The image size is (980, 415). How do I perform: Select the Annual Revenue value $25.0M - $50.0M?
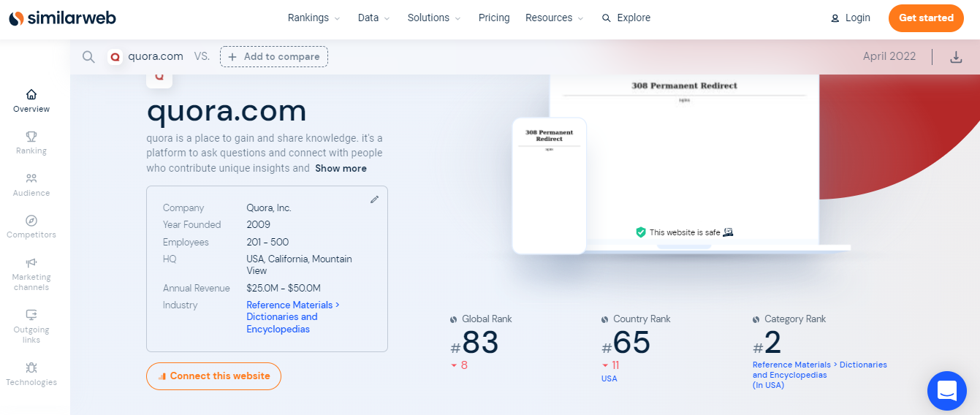284,288
